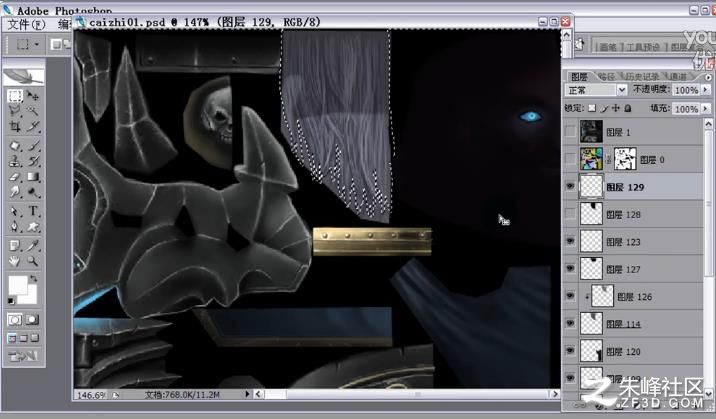Select the Type tool
The image size is (716, 419).
tap(32, 211)
